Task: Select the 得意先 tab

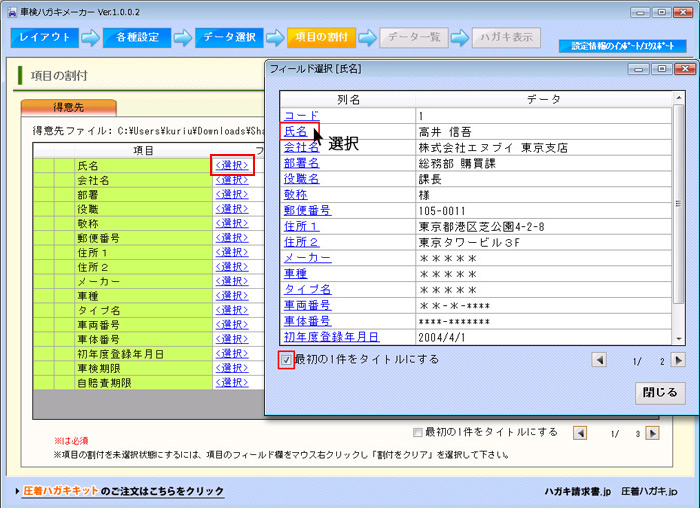Action: click(x=69, y=108)
